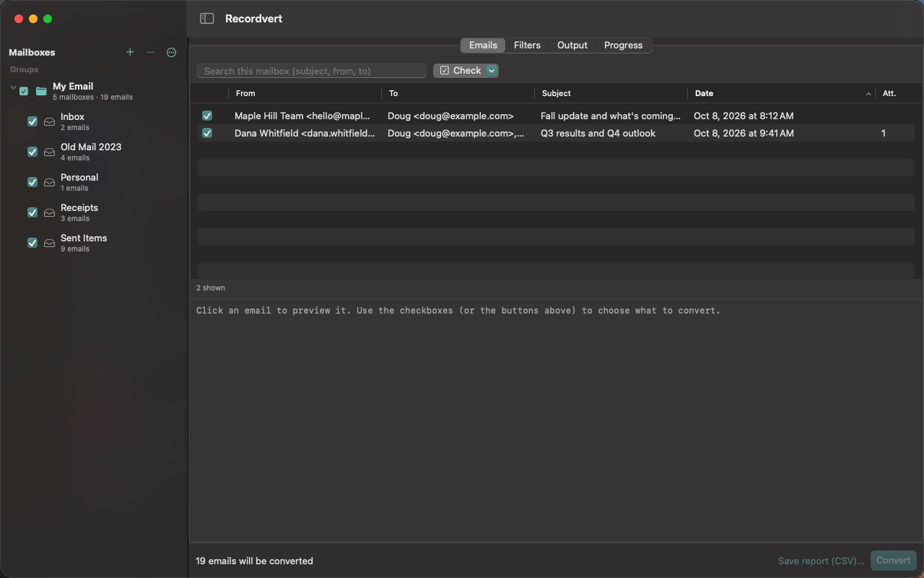Uncheck the Personal mailbox checkbox
This screenshot has height=578, width=924.
(32, 182)
